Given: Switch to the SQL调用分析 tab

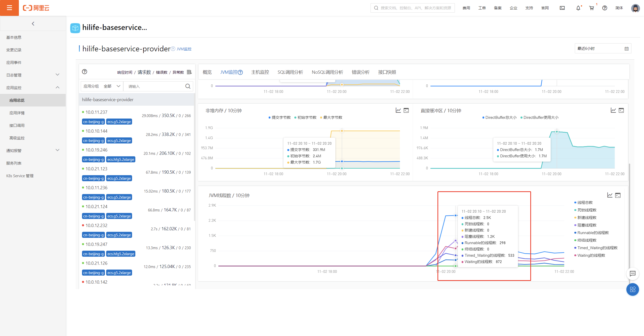Looking at the screenshot, I should (x=290, y=72).
